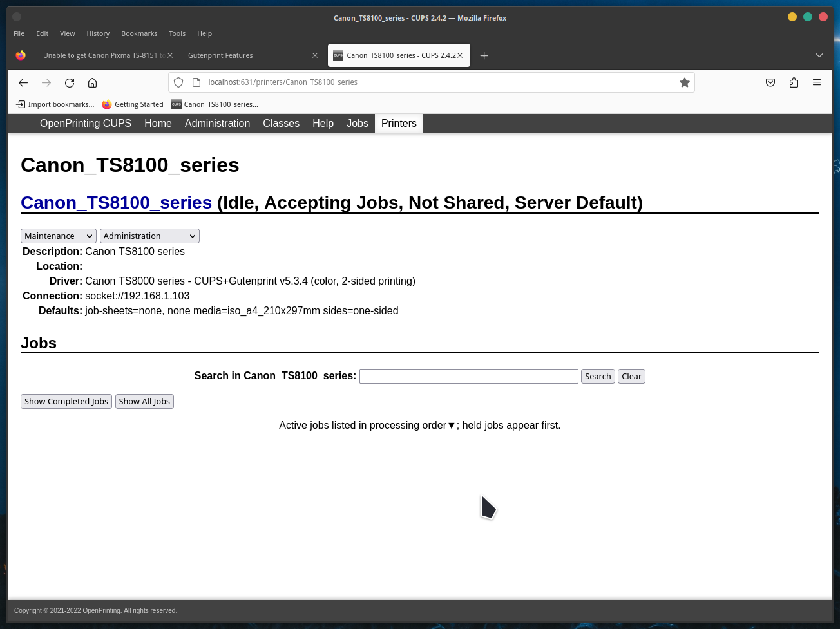Toggle the processing order sort arrow

[x=452, y=426]
